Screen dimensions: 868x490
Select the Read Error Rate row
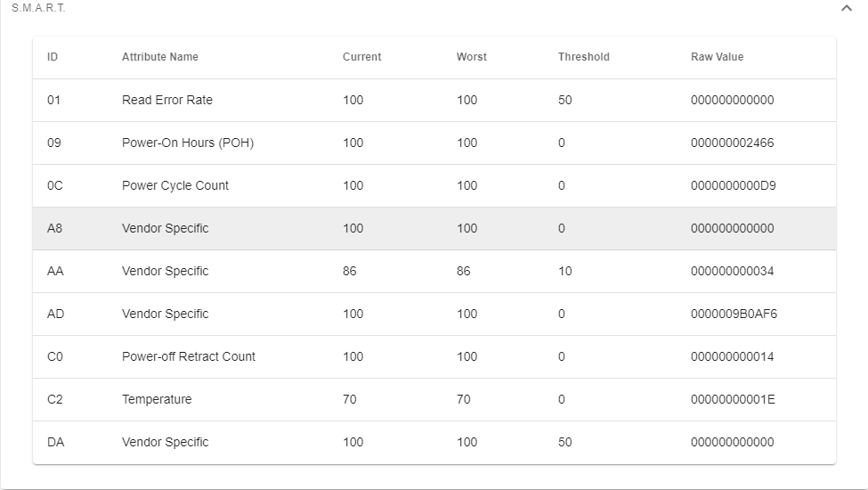tap(167, 100)
